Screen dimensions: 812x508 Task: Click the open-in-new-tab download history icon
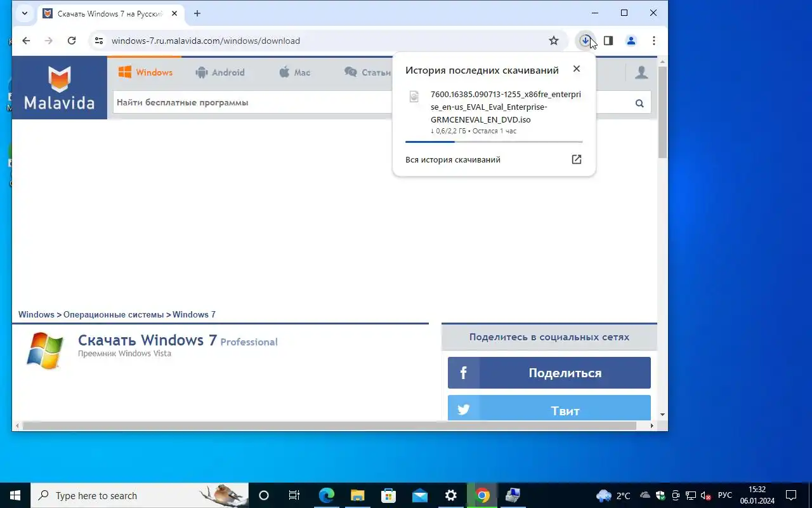point(576,159)
